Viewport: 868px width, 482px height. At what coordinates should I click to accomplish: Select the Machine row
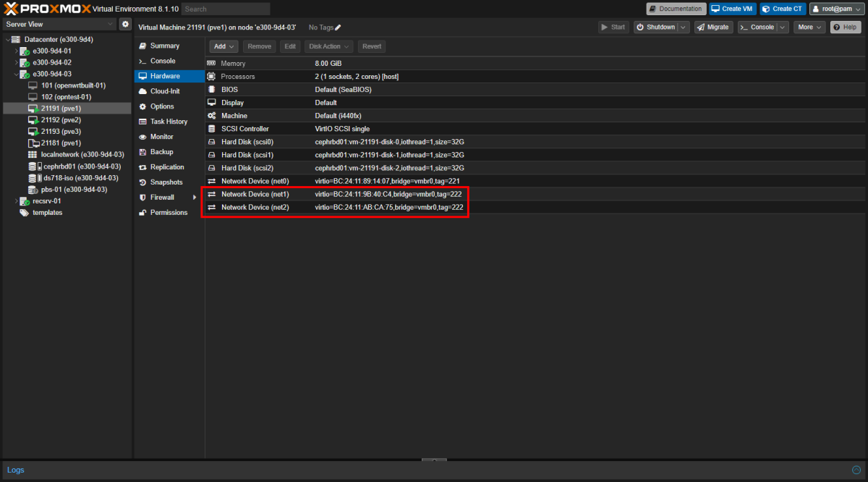[x=535, y=116]
